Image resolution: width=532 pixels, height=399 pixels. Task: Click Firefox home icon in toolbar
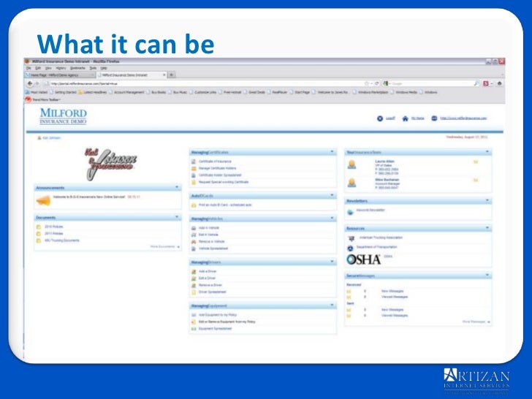[499, 83]
